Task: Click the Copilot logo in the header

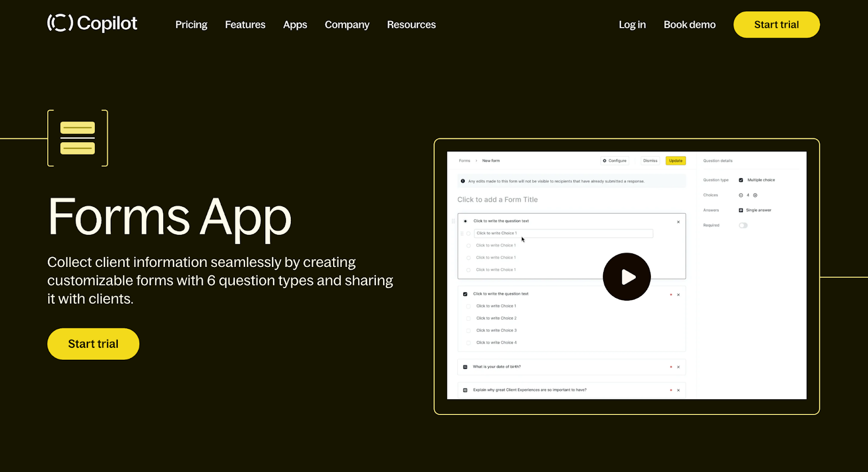Action: [92, 23]
